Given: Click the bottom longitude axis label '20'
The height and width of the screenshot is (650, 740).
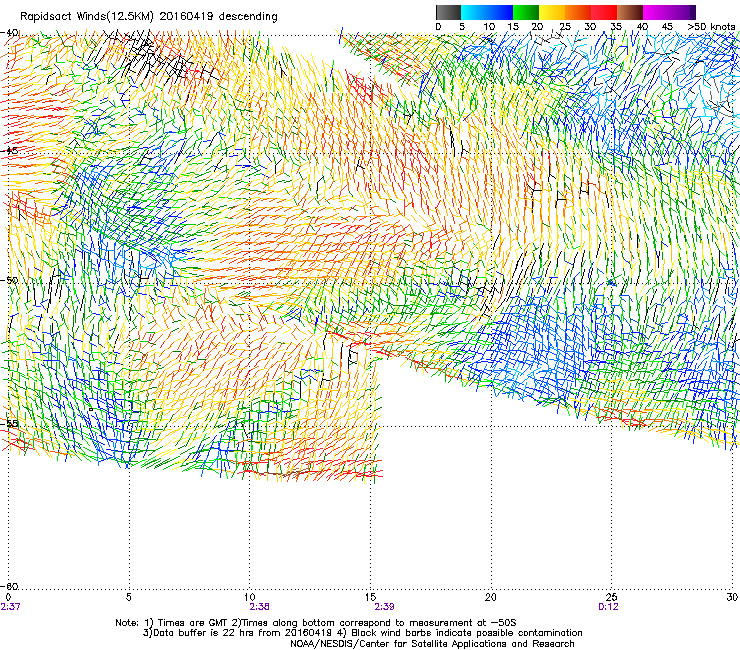Looking at the screenshot, I should 491,597.
